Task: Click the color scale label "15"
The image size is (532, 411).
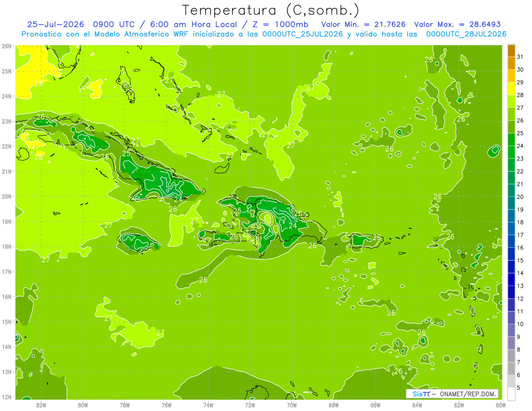Action: (x=520, y=260)
